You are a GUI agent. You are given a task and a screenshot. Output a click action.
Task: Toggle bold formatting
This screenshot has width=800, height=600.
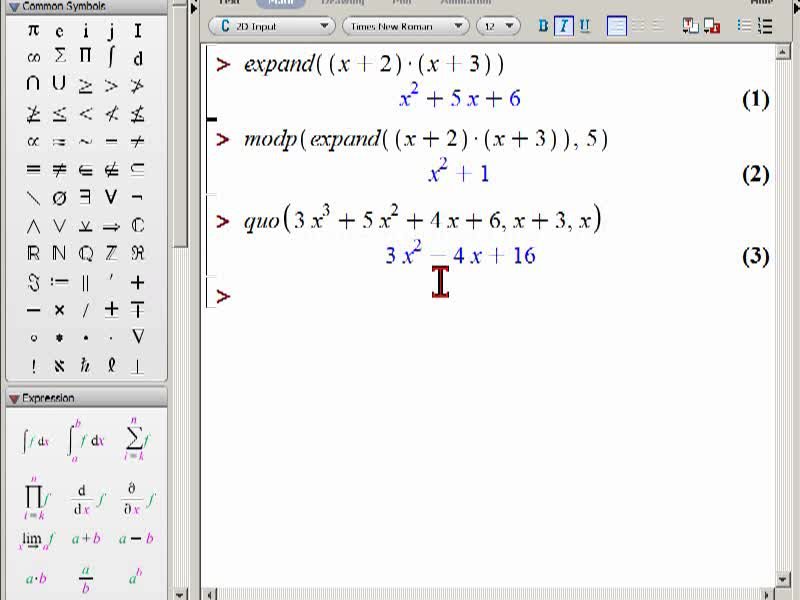[x=543, y=26]
